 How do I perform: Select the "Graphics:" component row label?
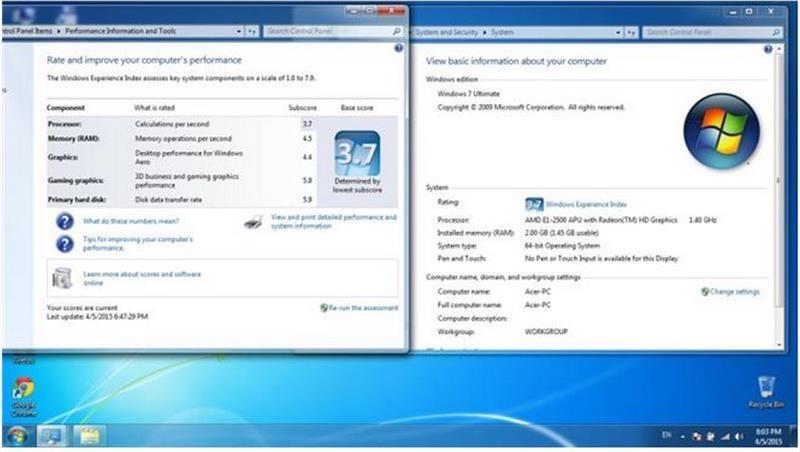click(x=63, y=157)
